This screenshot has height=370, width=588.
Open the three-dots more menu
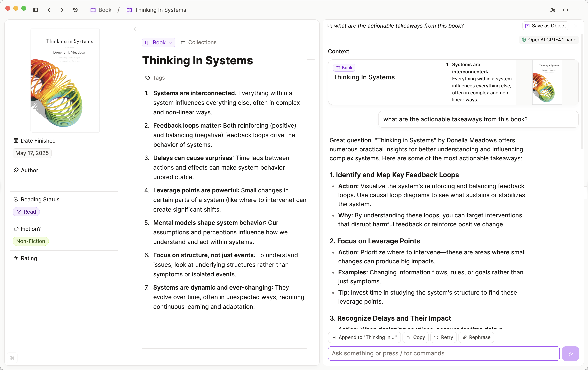tap(578, 10)
